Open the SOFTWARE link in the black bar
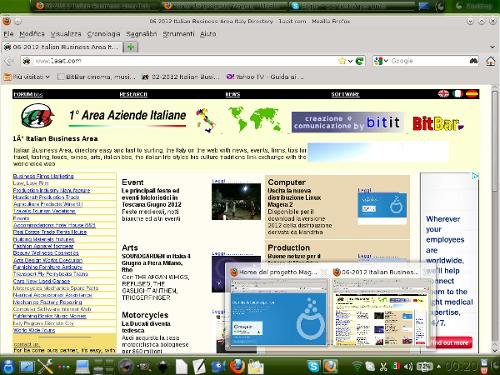The width and height of the screenshot is (500, 375). [345, 94]
